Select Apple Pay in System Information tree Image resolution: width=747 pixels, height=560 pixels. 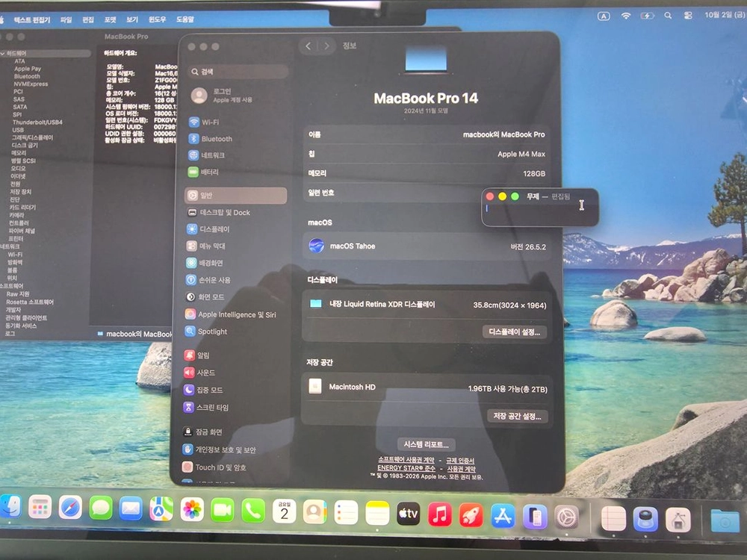pos(28,69)
